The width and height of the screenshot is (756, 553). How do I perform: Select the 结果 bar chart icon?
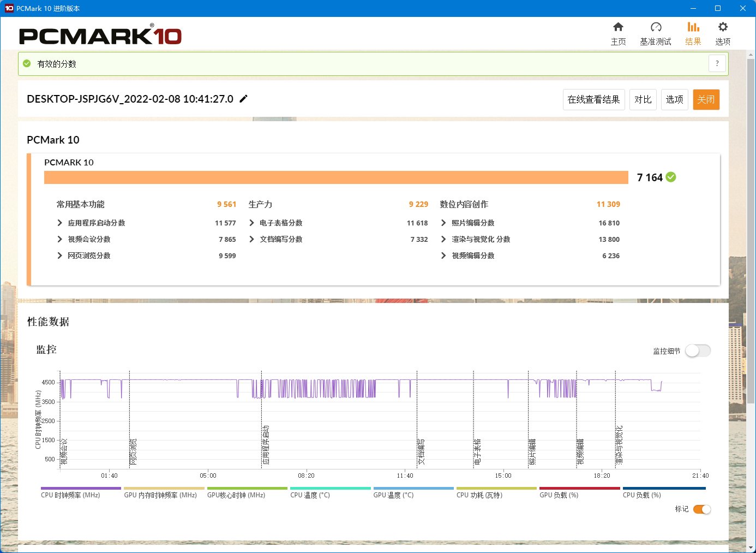pos(693,27)
